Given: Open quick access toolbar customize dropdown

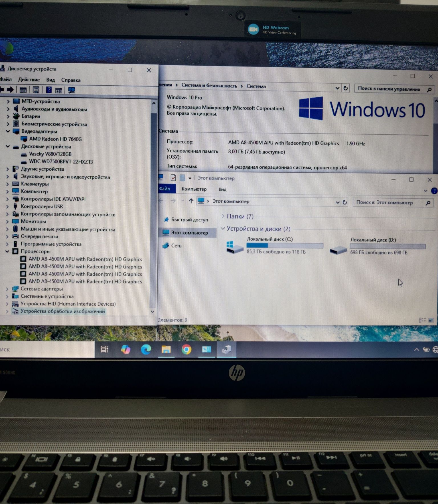Looking at the screenshot, I should pyautogui.click(x=190, y=178).
